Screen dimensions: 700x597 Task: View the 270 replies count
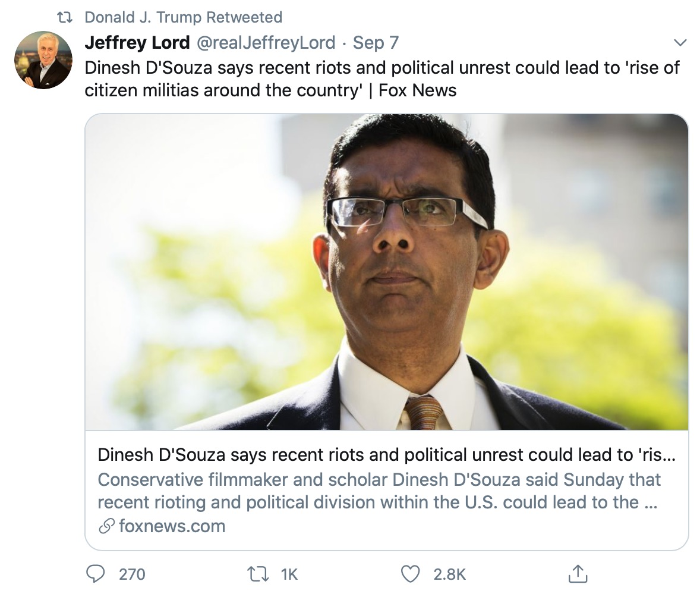[x=132, y=574]
